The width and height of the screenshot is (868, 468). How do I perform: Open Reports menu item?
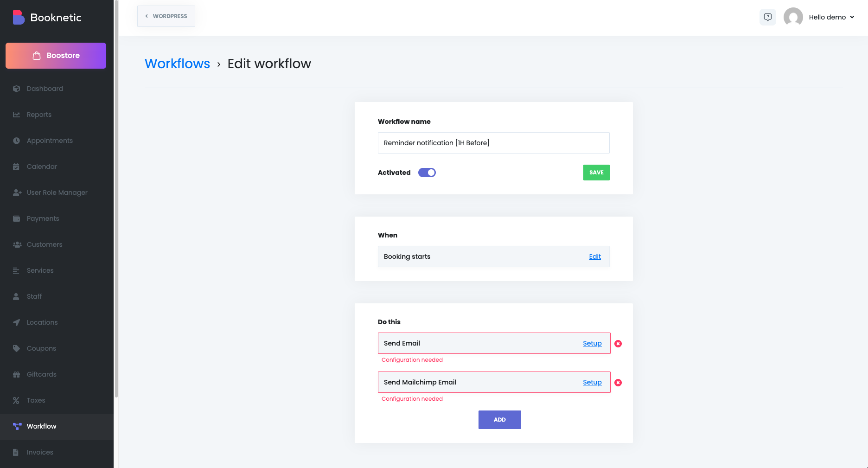pyautogui.click(x=57, y=115)
